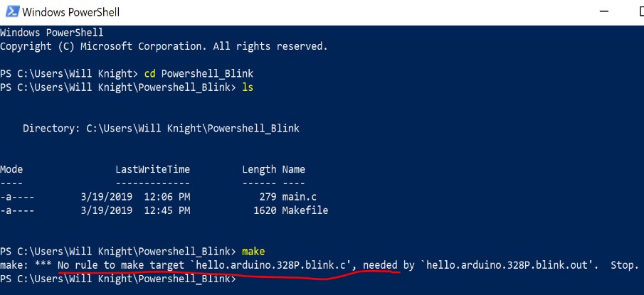Click the PowerShell icon in title bar
The image size is (644, 295).
(12, 11)
